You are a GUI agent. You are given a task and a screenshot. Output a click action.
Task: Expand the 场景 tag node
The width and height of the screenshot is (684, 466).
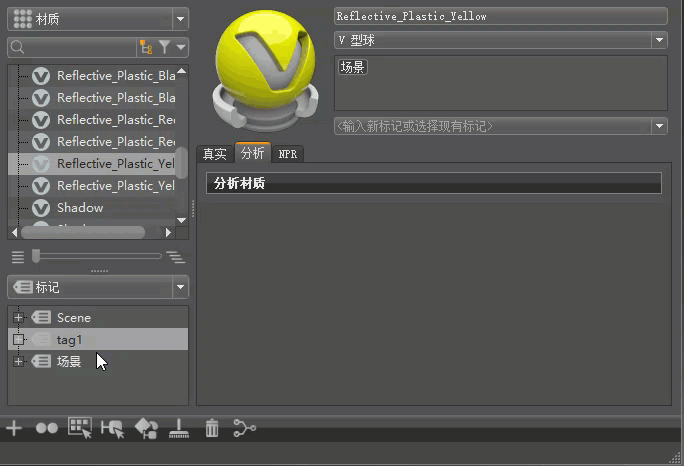[18, 361]
